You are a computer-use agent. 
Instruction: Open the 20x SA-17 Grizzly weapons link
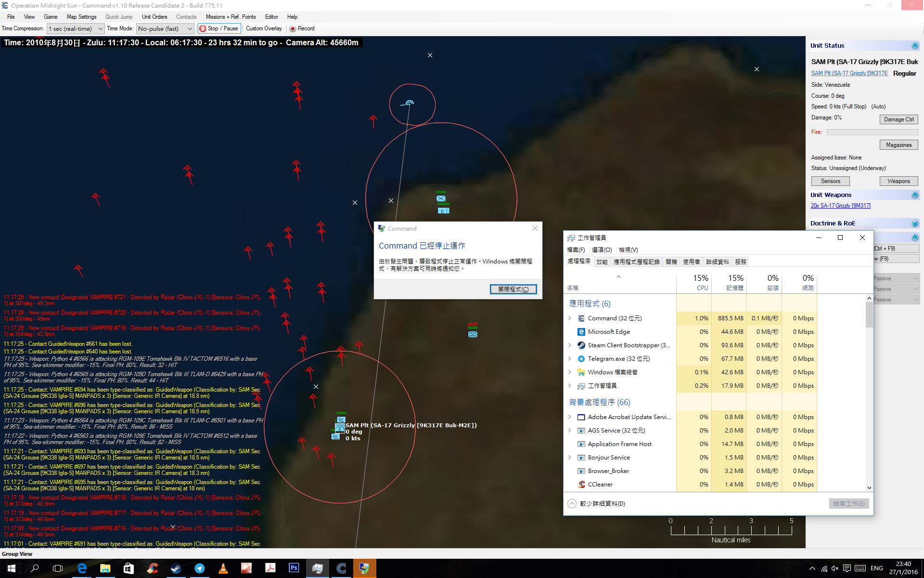click(840, 206)
